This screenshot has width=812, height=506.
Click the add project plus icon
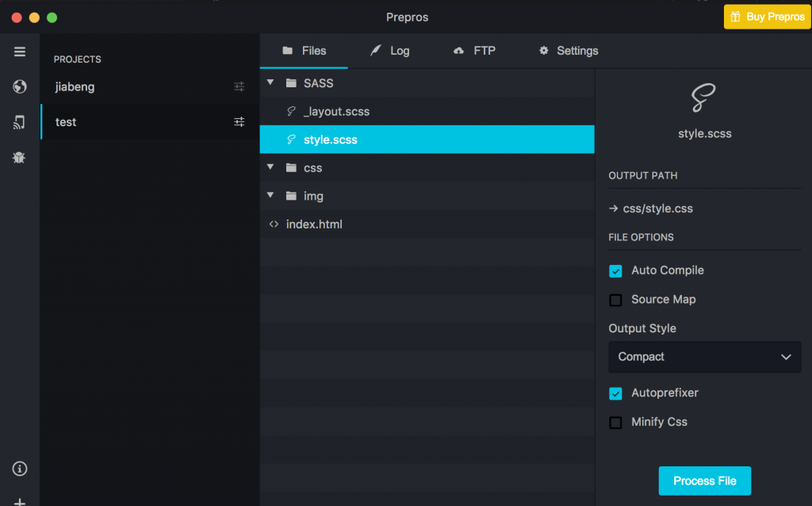coord(20,501)
